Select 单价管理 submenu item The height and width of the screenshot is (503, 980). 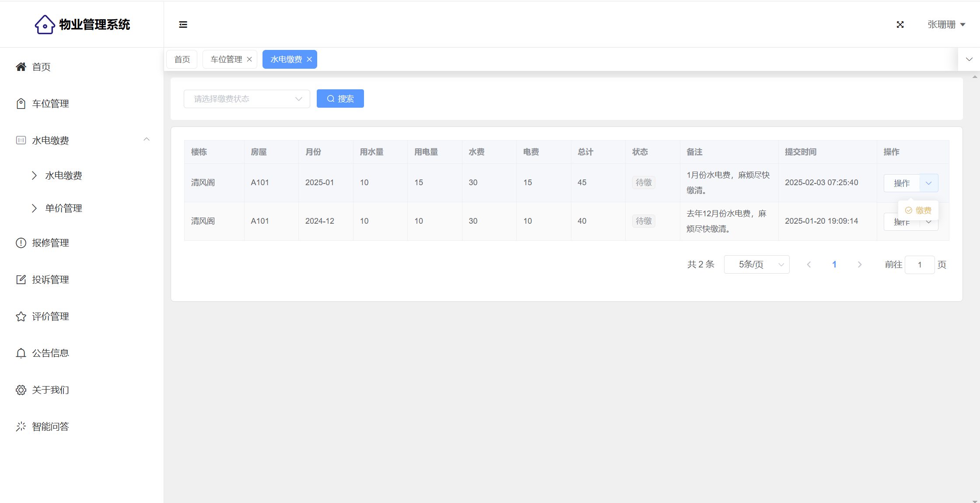pos(63,208)
